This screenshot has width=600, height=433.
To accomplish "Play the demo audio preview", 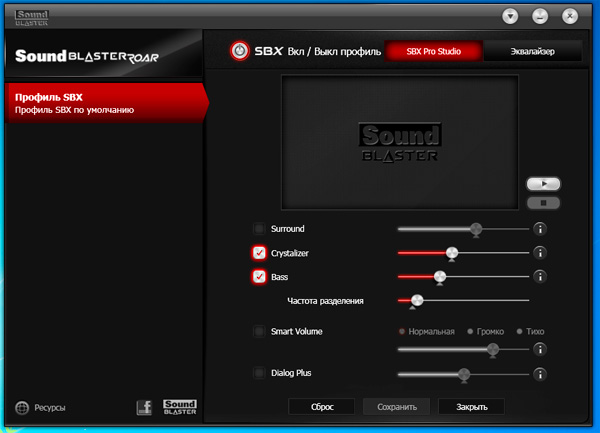I will pos(544,184).
